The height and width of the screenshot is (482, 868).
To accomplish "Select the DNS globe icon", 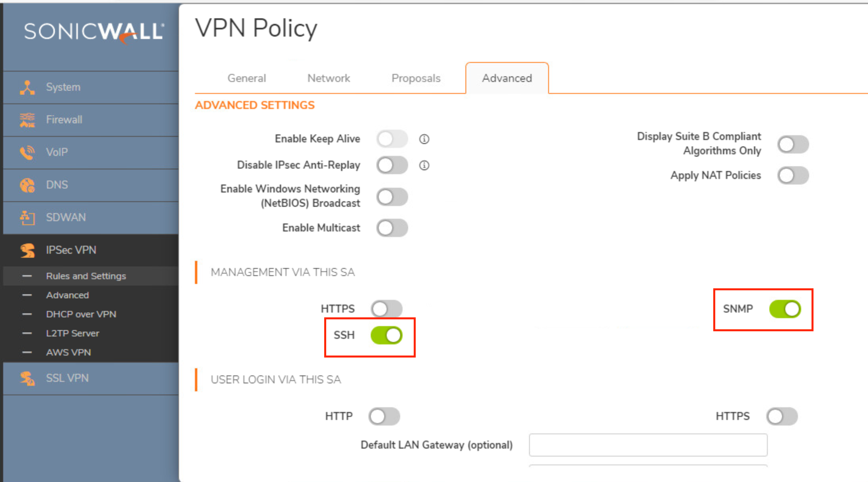I will pos(27,185).
